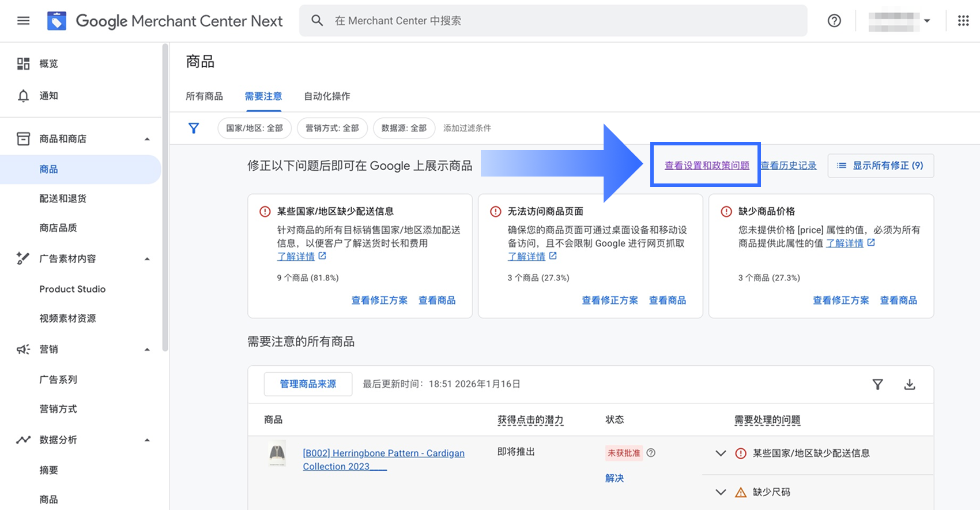Open the help question mark icon

tap(834, 21)
